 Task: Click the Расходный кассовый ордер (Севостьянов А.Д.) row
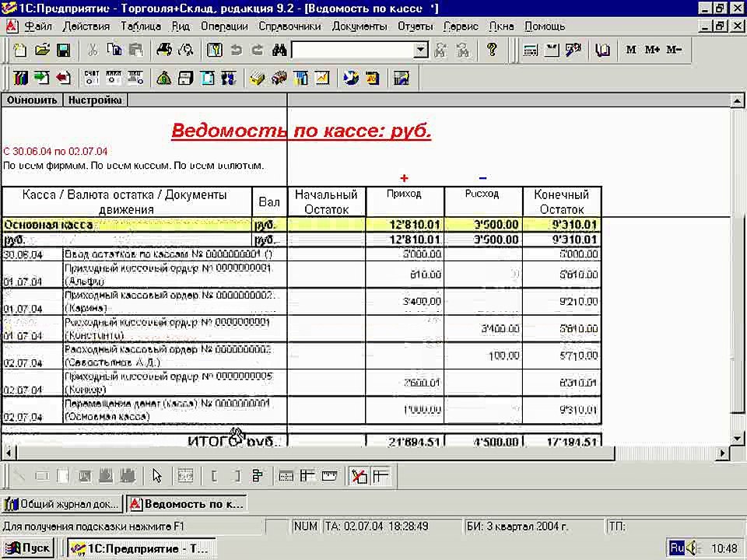302,355
